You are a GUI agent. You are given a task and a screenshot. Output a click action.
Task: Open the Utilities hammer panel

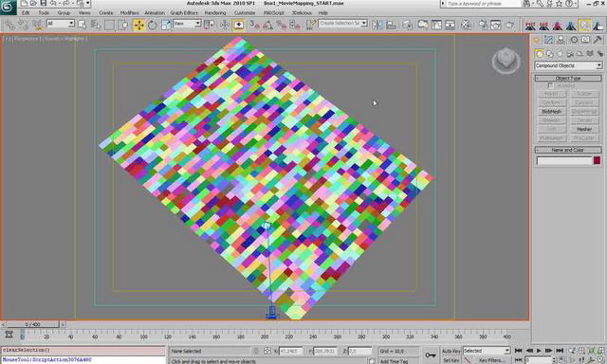point(597,40)
